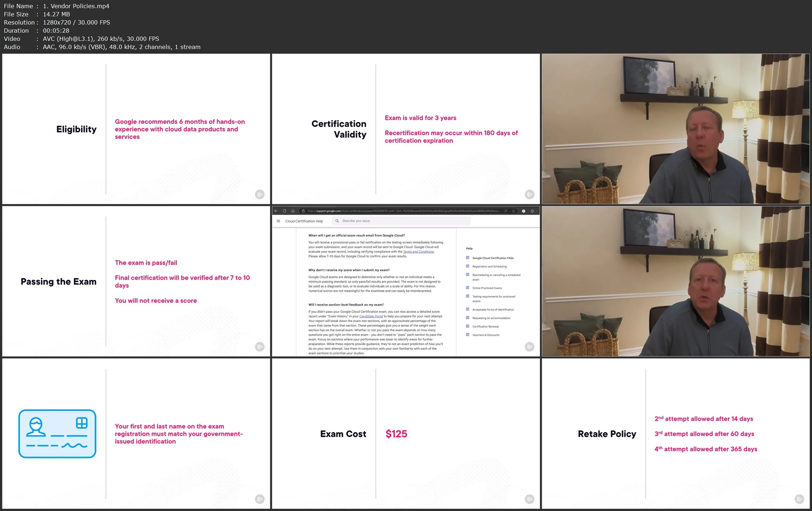Click the document icon beside Registration and Scheduling

pyautogui.click(x=468, y=266)
